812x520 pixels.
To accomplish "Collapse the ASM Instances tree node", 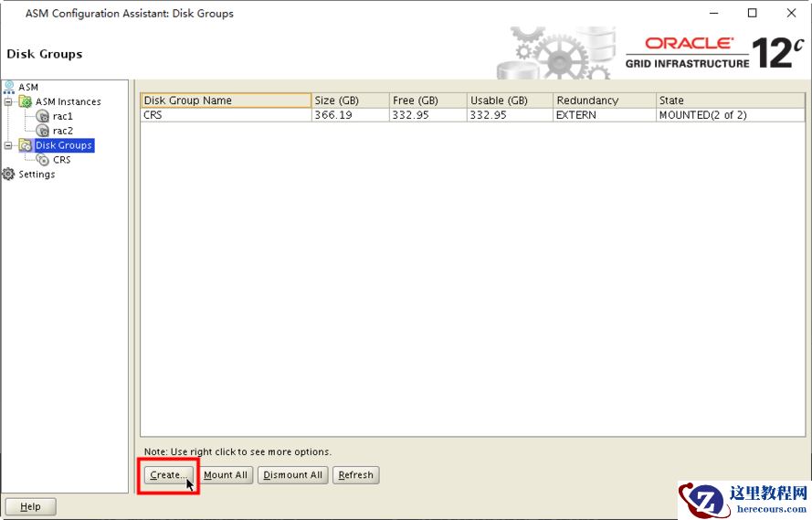I will [8, 101].
